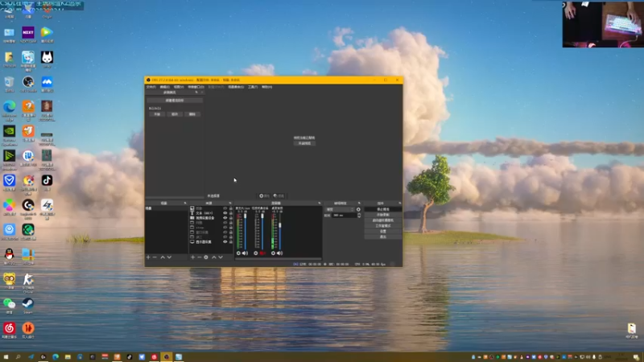644x362 pixels.
Task: Pop out the Scenes dock panel
Action: pos(185,204)
